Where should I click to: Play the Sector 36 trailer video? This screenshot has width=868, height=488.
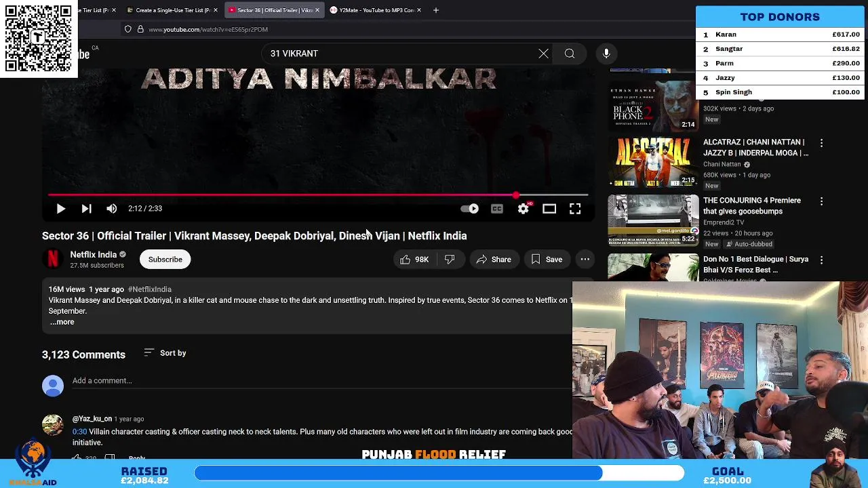click(x=60, y=209)
